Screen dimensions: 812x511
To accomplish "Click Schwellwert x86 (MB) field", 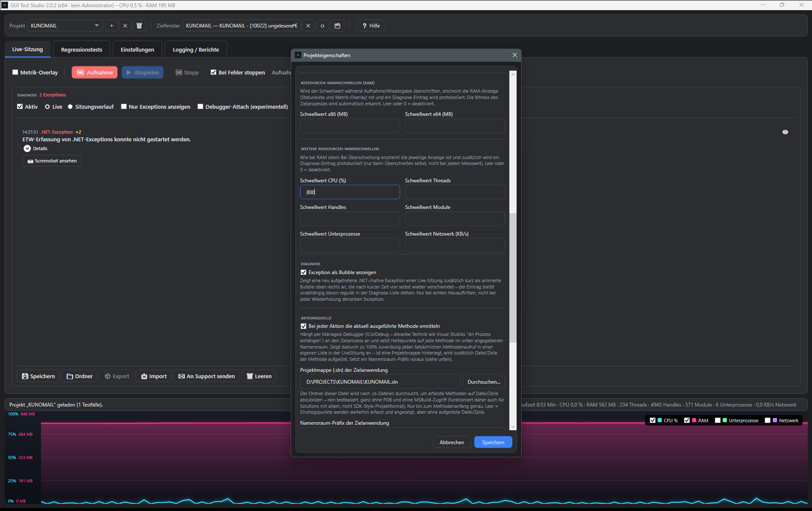I will click(350, 126).
